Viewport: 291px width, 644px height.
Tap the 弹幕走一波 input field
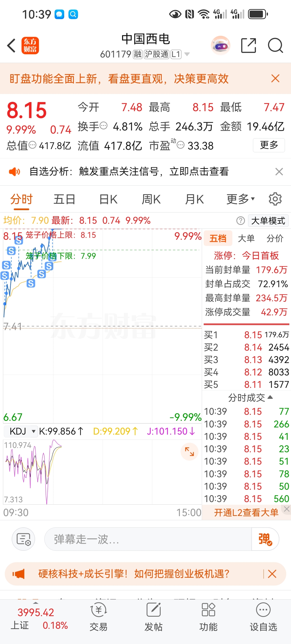[148, 539]
